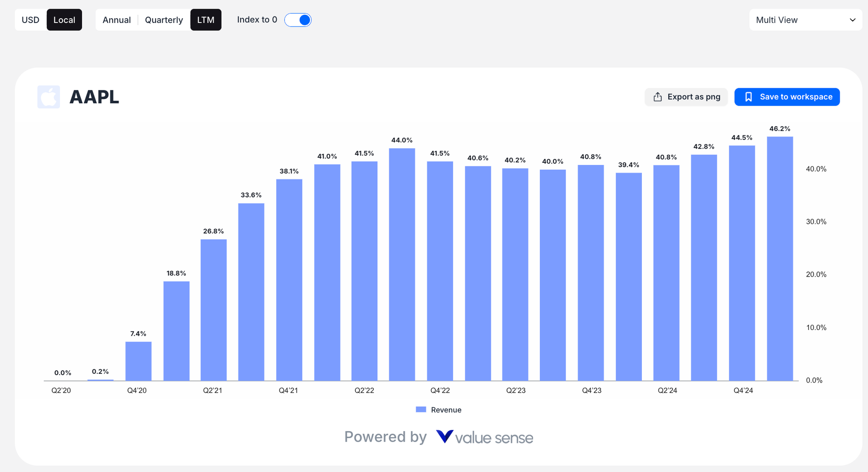This screenshot has height=472, width=868.
Task: Click the AAPL ticker title
Action: (x=94, y=97)
